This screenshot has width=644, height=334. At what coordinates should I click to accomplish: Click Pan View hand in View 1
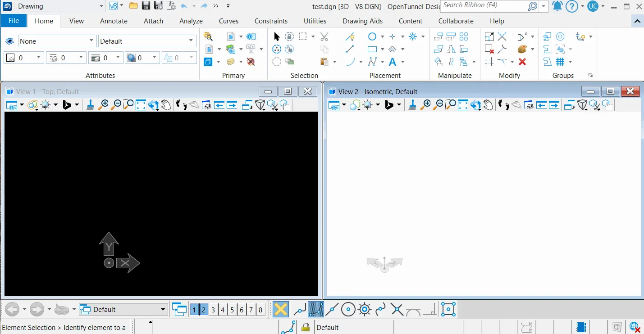pos(166,105)
